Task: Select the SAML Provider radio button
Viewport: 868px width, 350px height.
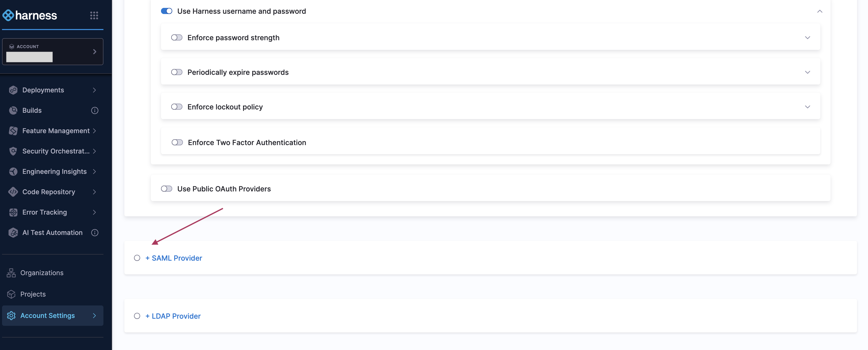Action: (x=137, y=258)
